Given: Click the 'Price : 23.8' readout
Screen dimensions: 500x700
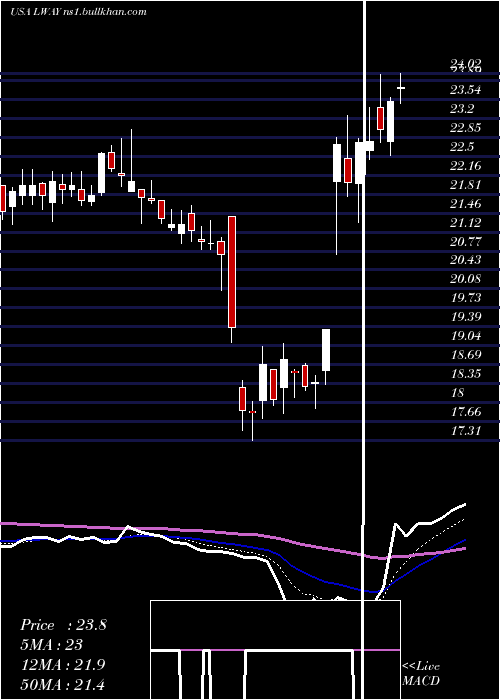Looking at the screenshot, I should [63, 625].
